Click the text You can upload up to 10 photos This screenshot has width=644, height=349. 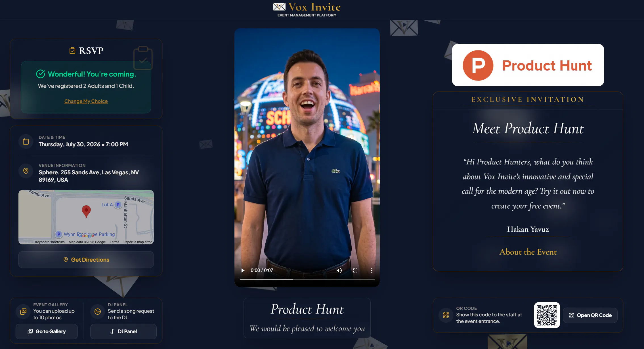tap(54, 314)
